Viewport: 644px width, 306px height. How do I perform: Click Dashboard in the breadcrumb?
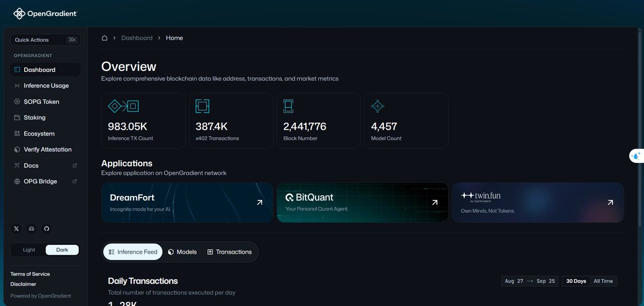click(137, 38)
